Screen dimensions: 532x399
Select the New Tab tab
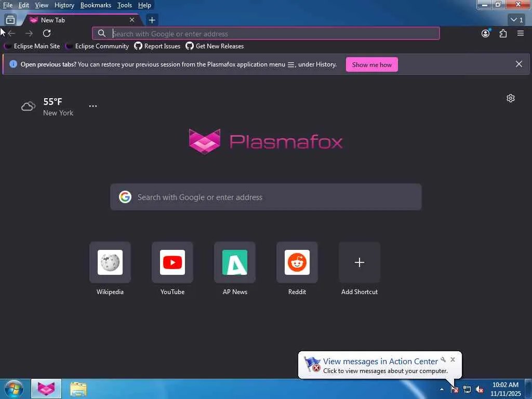pos(82,20)
